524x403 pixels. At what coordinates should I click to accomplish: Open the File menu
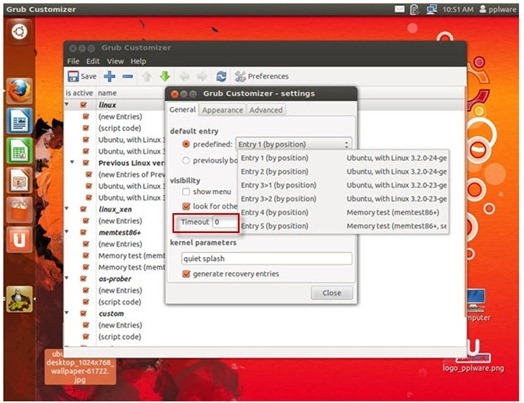[73, 61]
